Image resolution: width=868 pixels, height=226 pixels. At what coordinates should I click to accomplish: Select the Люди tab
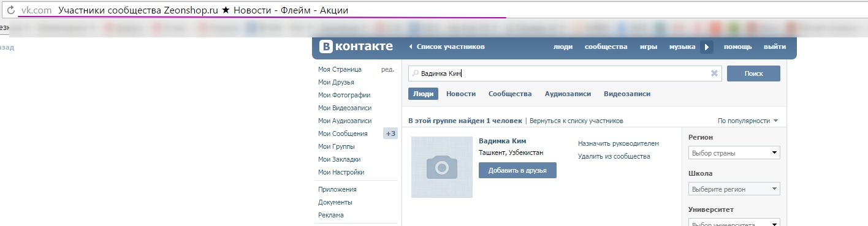[x=423, y=94]
